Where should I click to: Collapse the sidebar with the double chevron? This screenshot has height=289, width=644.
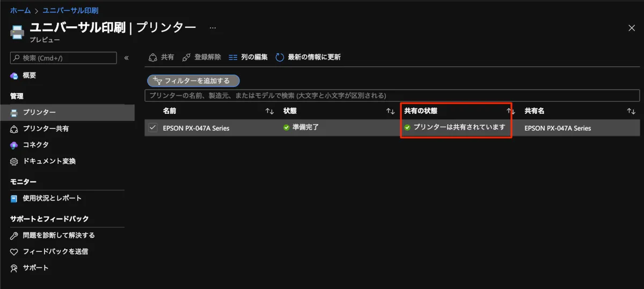[x=127, y=58]
